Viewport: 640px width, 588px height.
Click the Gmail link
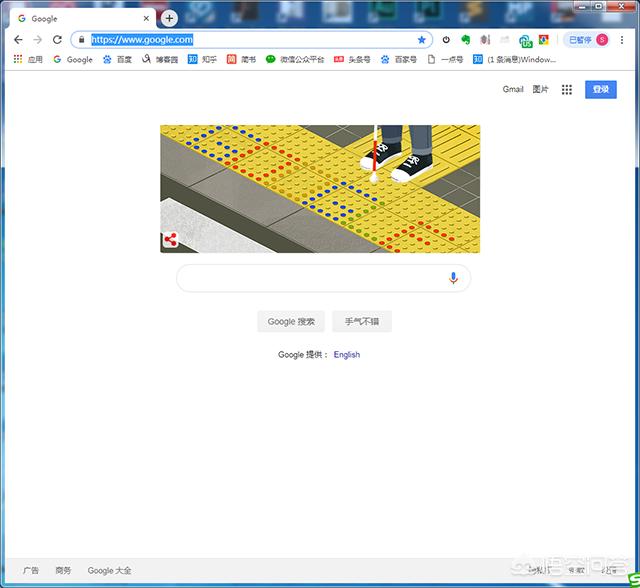513,89
